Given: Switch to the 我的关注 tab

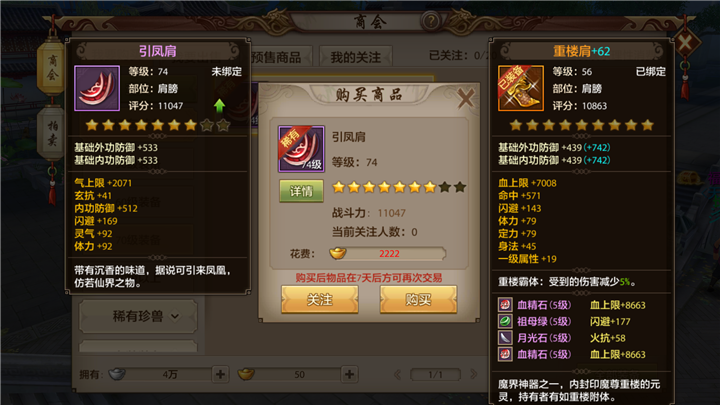Looking at the screenshot, I should (x=356, y=57).
